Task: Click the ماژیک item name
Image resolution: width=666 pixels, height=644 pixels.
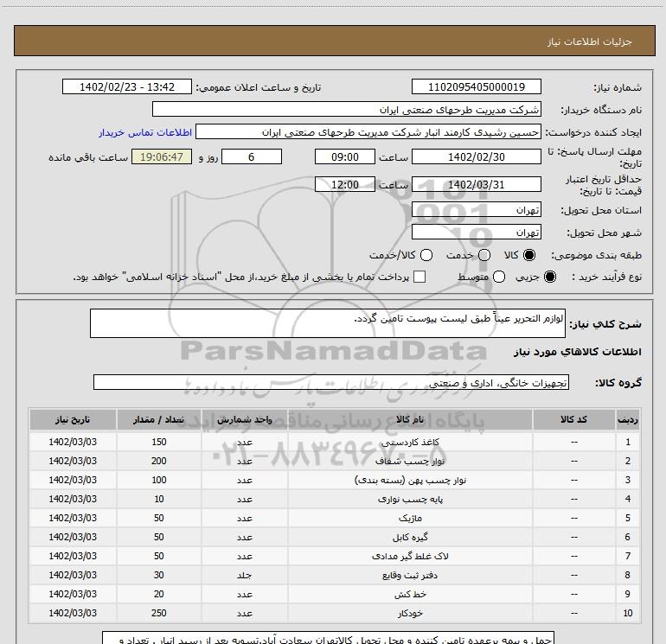Action: pyautogui.click(x=410, y=518)
